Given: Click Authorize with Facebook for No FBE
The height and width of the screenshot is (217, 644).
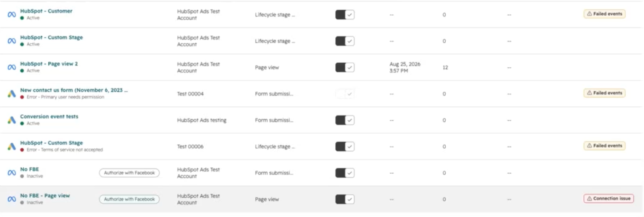Looking at the screenshot, I should point(129,173).
